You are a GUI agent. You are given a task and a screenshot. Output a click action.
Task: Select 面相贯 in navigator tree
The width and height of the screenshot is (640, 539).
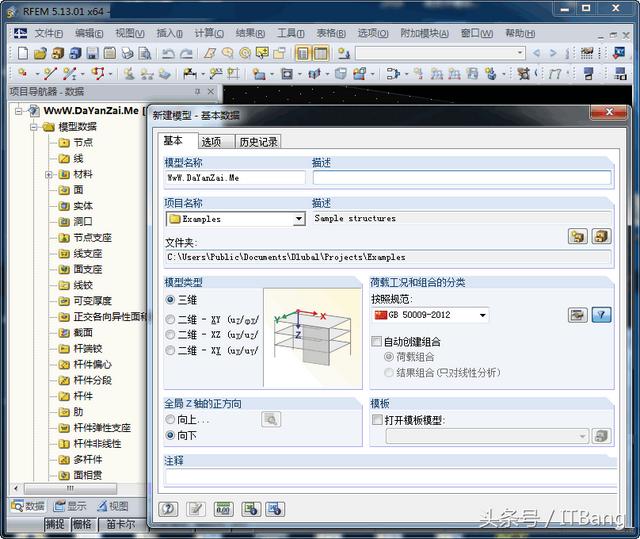point(88,475)
